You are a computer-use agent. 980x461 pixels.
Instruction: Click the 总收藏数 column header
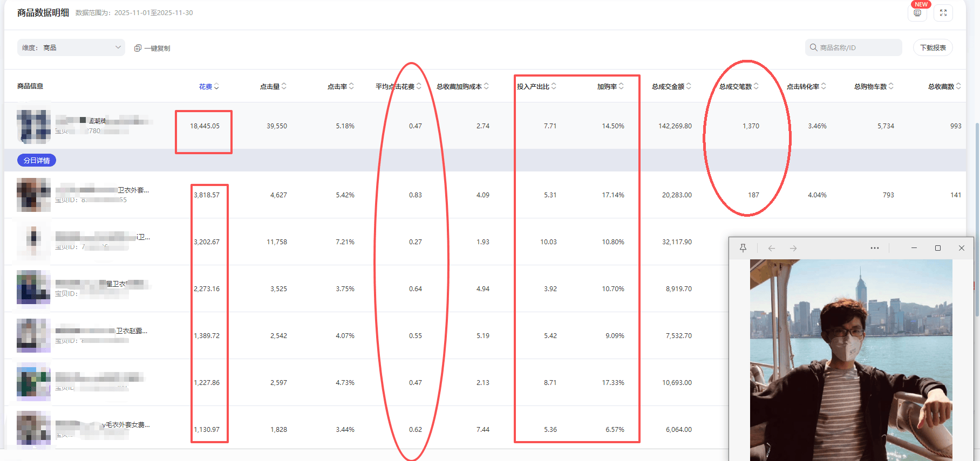pos(941,86)
